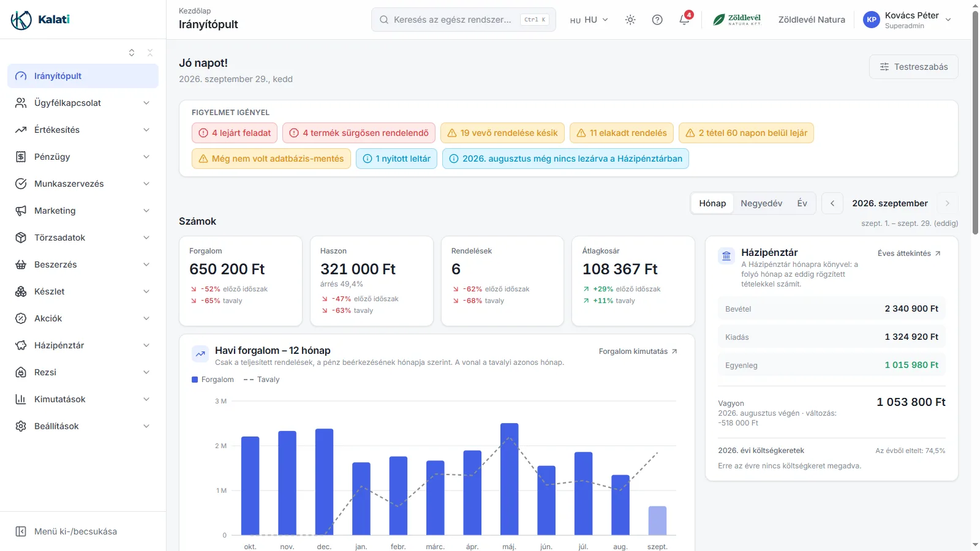Open Kovács Péter user menu
Viewport: 980px width, 551px height.
[x=908, y=20]
